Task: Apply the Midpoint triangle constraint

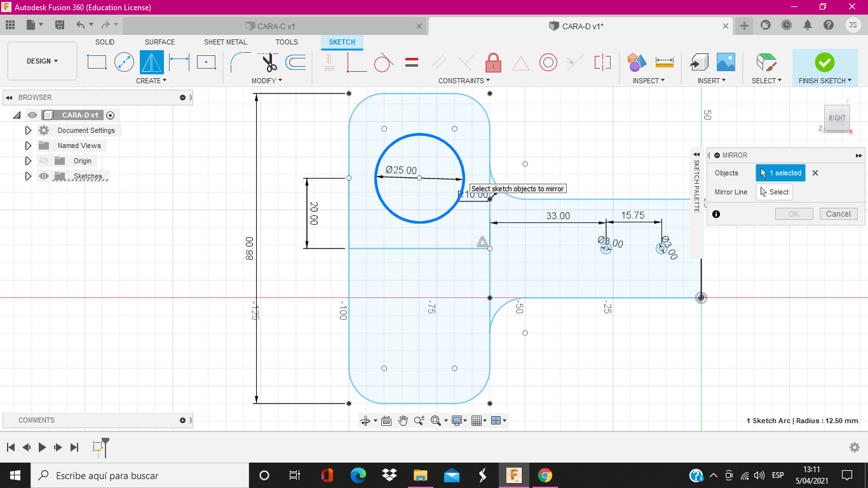Action: click(520, 63)
